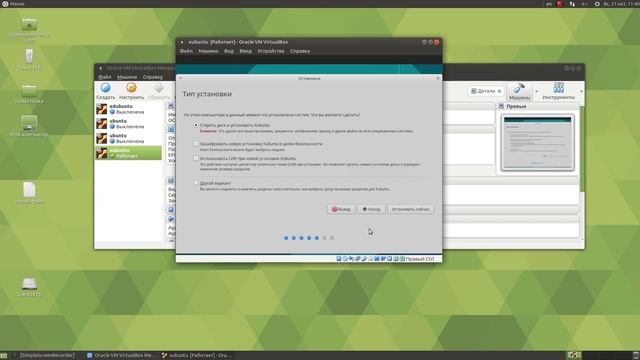Click Установка installer title bar close button

(x=438, y=78)
